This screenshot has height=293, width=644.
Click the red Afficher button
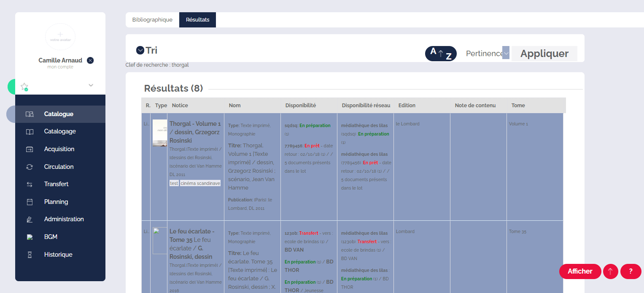tap(580, 271)
